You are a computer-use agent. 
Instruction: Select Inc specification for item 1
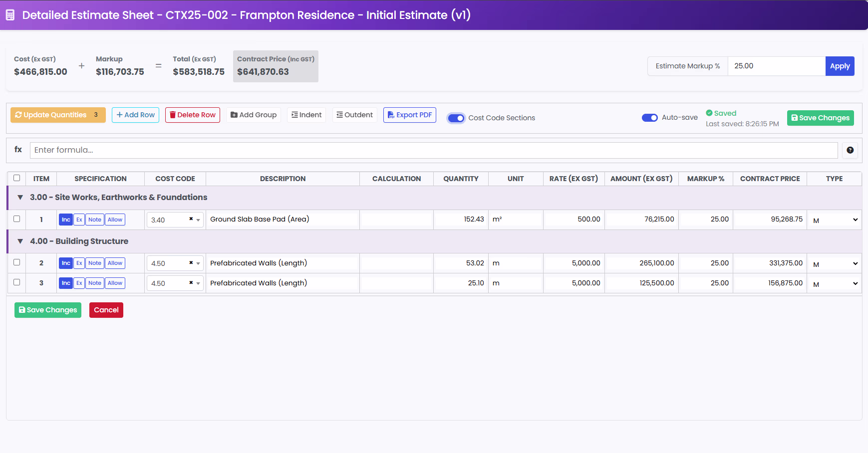point(66,220)
